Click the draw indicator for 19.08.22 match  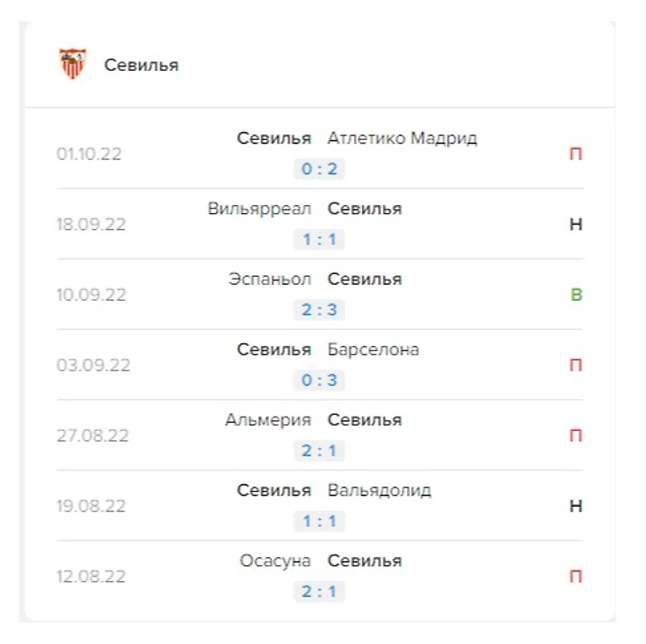pos(575,506)
